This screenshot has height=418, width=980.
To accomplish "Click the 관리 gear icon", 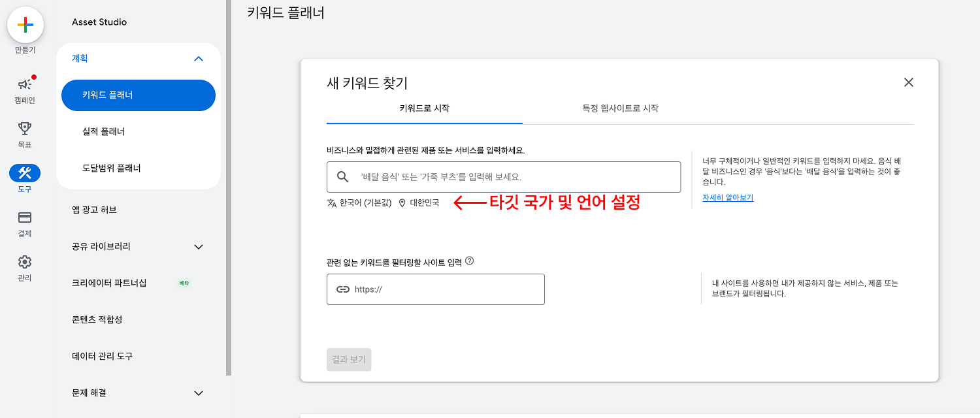I will [25, 260].
